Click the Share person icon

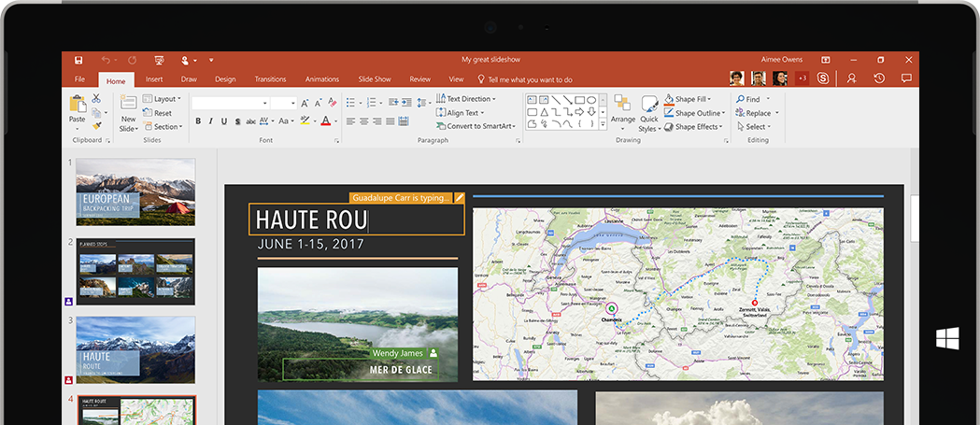(851, 78)
